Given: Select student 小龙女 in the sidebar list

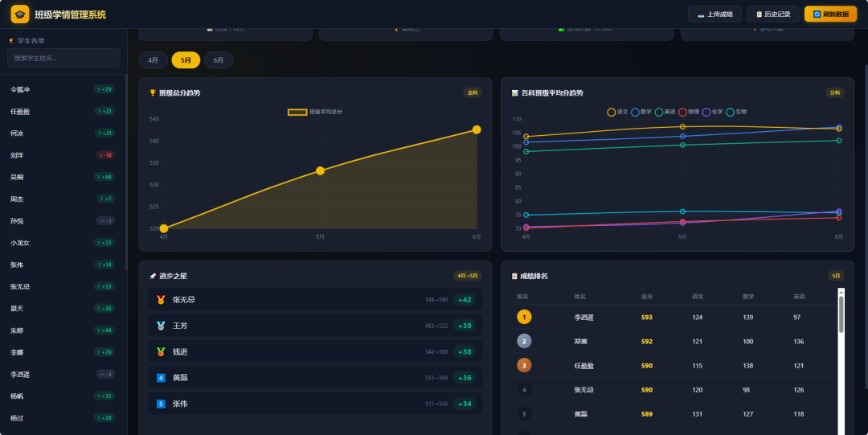Looking at the screenshot, I should [63, 243].
